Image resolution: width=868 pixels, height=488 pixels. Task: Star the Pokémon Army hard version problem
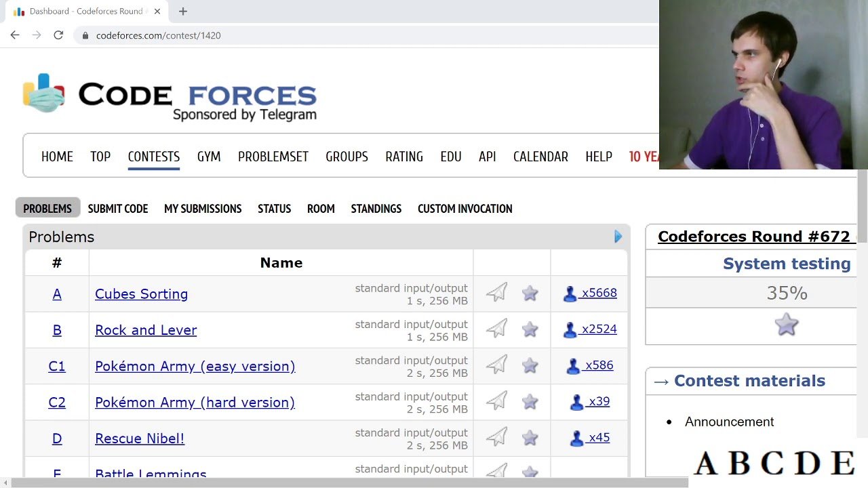[x=530, y=402]
